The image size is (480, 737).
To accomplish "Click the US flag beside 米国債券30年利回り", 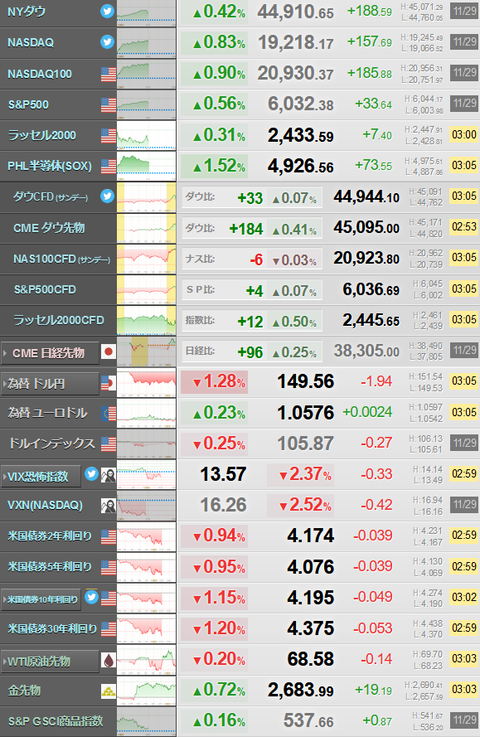I will click(x=109, y=629).
